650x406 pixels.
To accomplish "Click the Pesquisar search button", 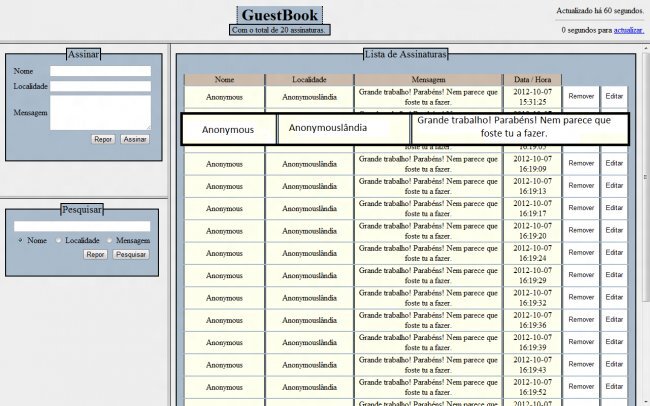I will [x=131, y=255].
